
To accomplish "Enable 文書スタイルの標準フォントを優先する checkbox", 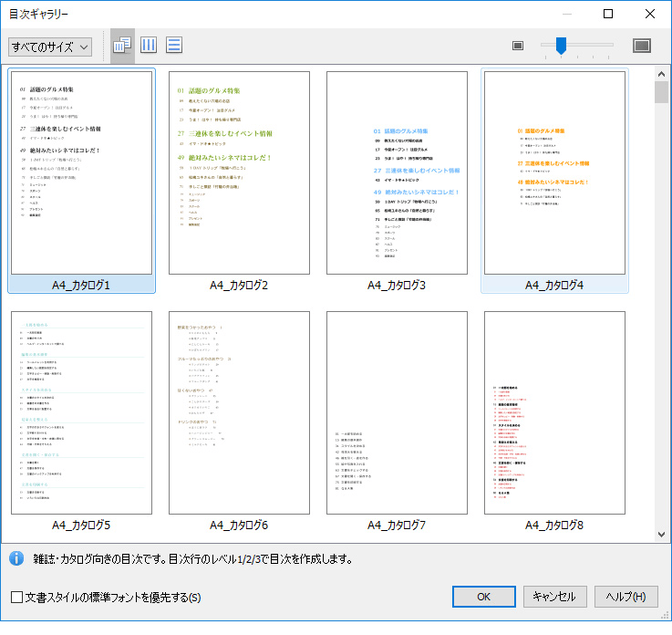I will tap(16, 598).
